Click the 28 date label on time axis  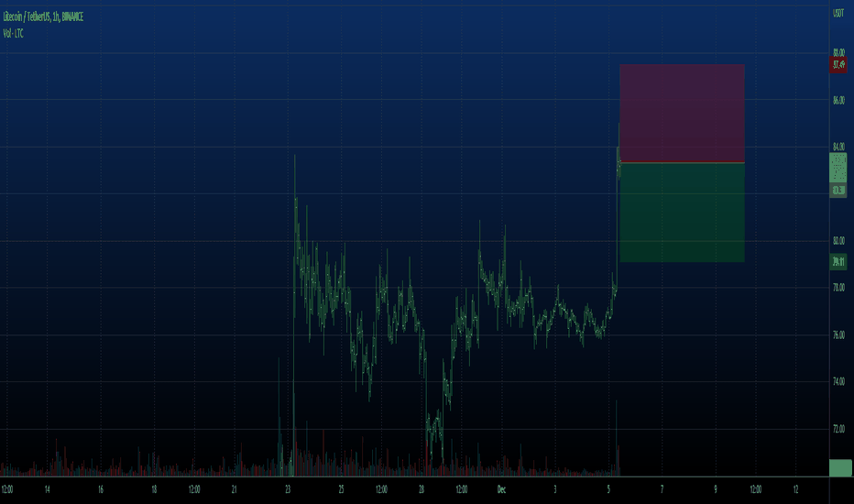pos(421,490)
